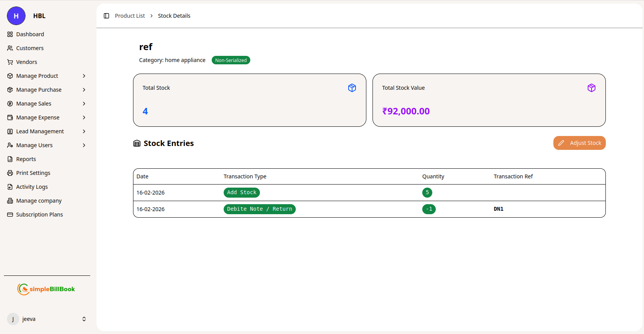
Task: Click the Vendors cart icon
Action: pyautogui.click(x=10, y=62)
